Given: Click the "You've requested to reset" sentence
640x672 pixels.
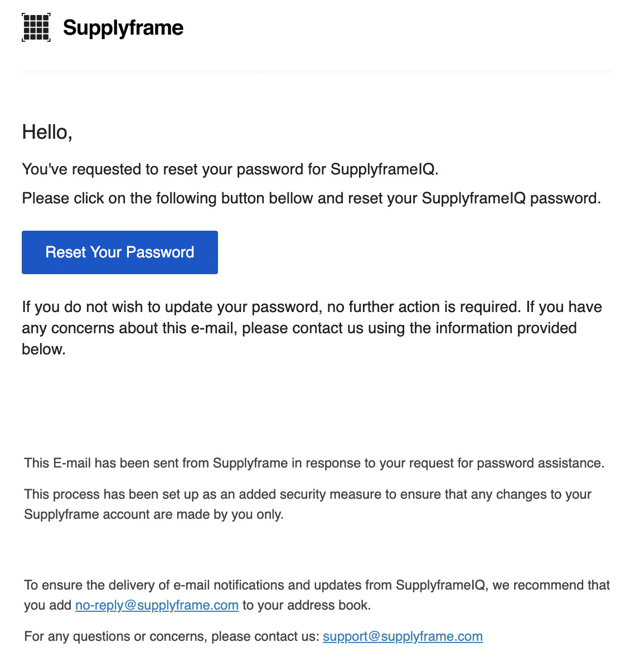Looking at the screenshot, I should pos(167,169).
